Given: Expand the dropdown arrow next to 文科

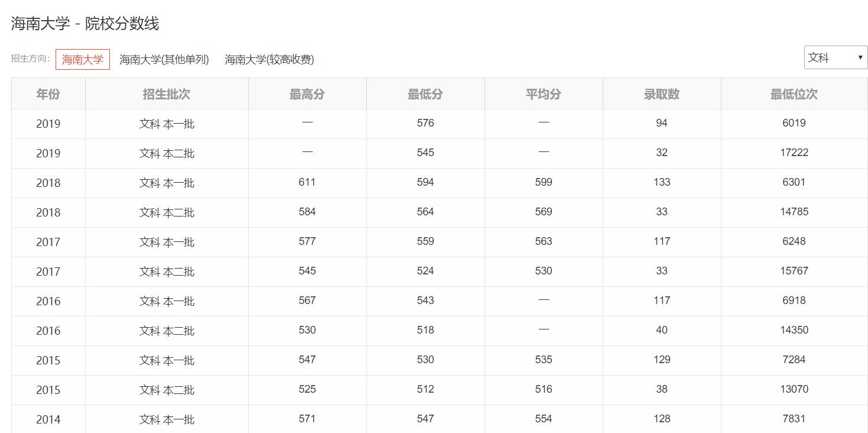Looking at the screenshot, I should tap(860, 57).
